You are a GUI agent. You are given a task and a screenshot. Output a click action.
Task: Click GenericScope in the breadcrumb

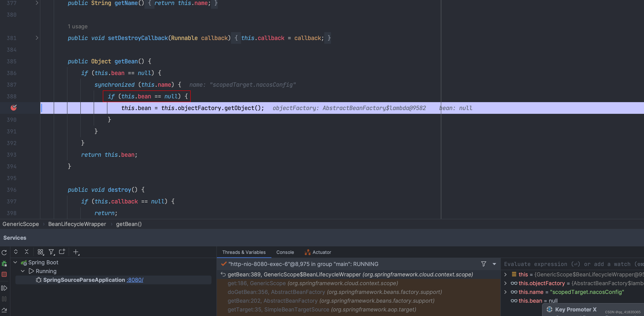(21, 224)
